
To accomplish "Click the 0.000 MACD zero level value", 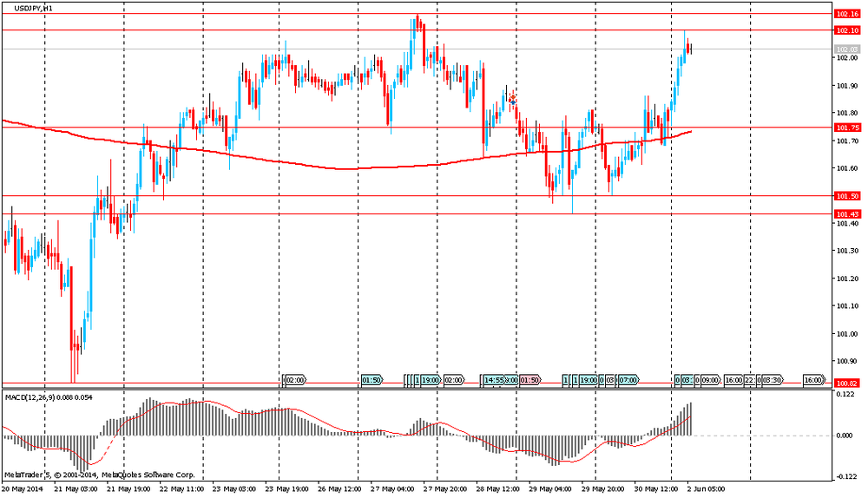I will point(845,436).
